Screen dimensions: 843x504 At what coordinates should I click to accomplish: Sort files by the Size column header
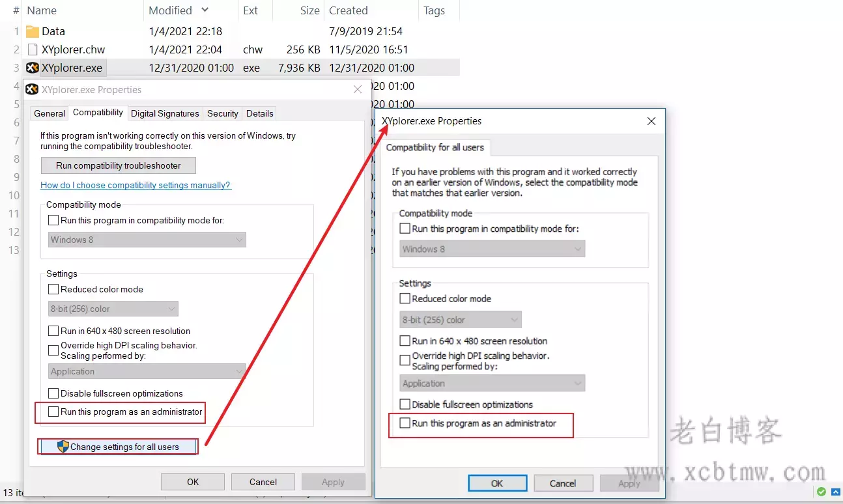click(x=309, y=10)
